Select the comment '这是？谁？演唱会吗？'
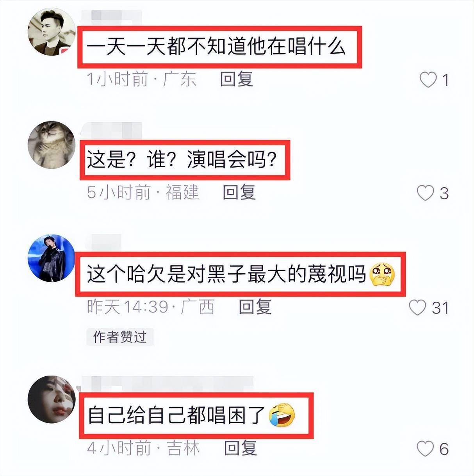474x476 pixels. tap(182, 160)
